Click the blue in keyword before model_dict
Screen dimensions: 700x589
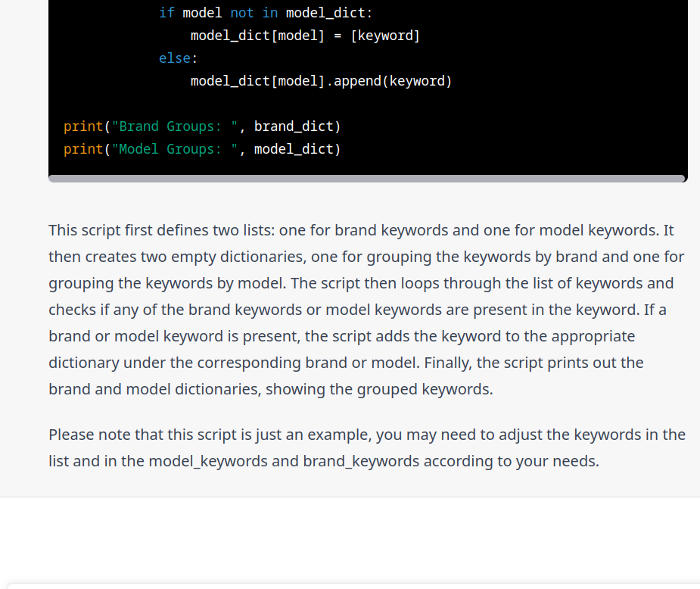click(269, 13)
